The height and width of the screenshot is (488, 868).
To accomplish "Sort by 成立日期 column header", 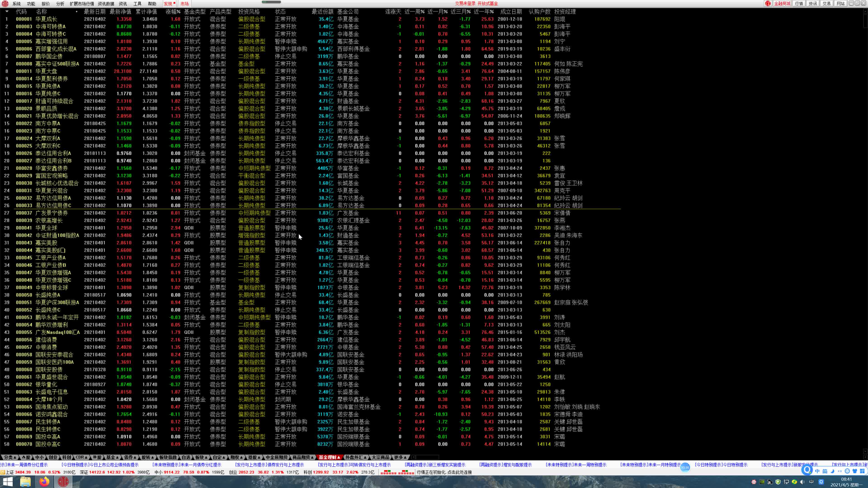I will point(511,12).
